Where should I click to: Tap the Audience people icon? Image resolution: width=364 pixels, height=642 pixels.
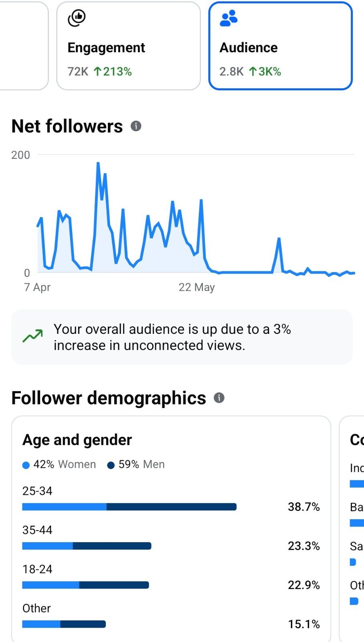[x=229, y=18]
